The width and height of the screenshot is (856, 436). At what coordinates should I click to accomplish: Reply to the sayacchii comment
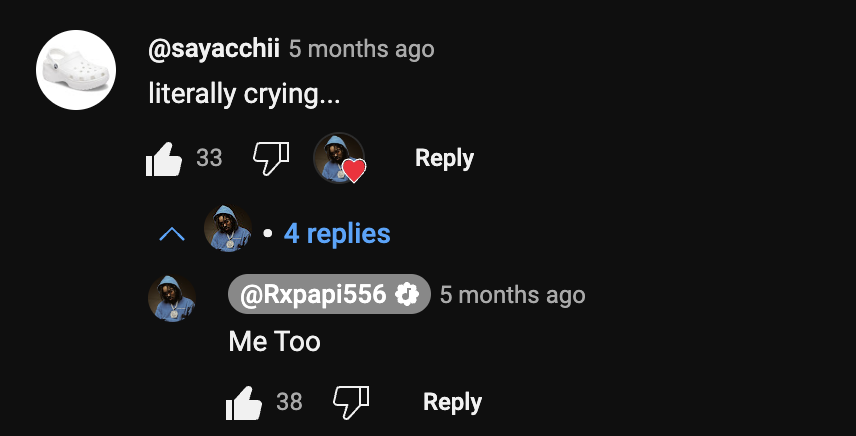[x=444, y=158]
